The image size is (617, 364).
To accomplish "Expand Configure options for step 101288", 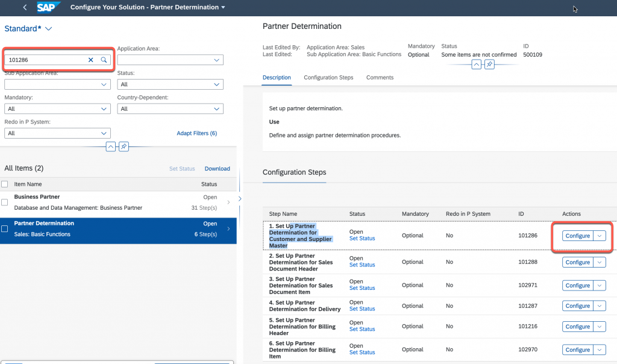I will 600,262.
